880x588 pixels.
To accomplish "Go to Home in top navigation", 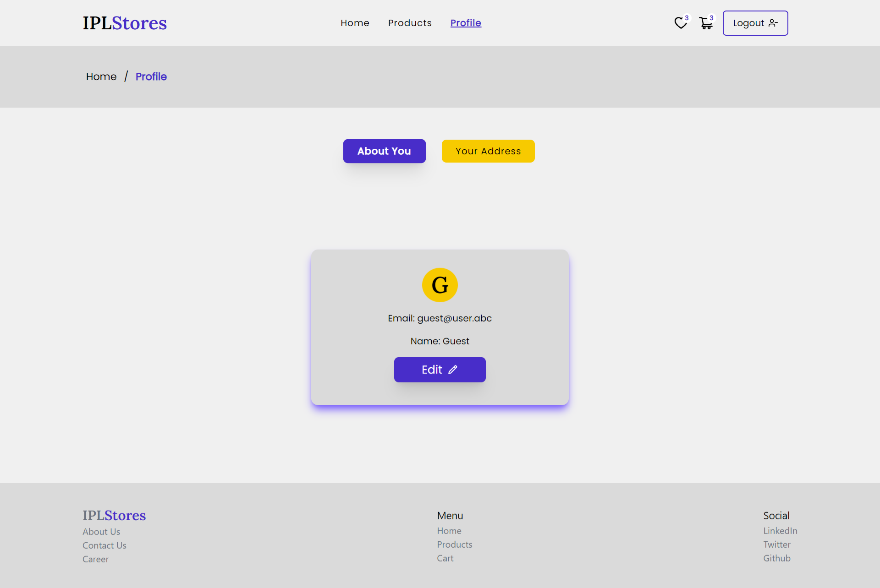I will (x=355, y=23).
